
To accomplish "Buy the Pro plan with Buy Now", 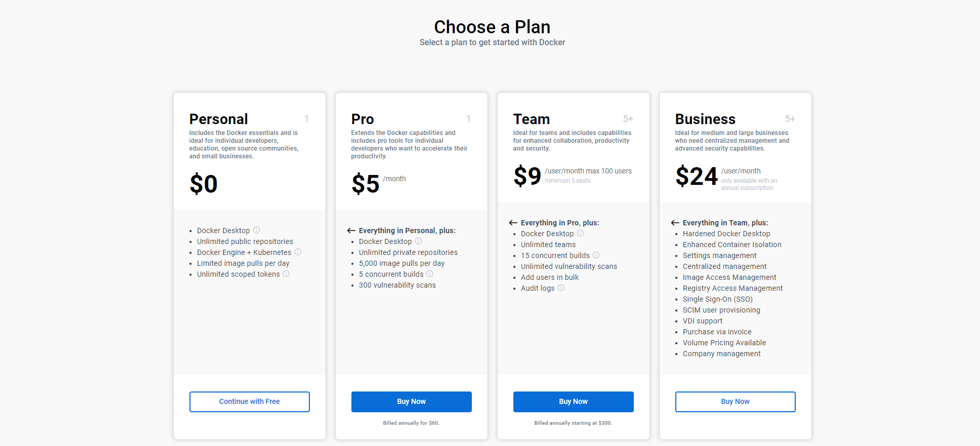I will 411,401.
